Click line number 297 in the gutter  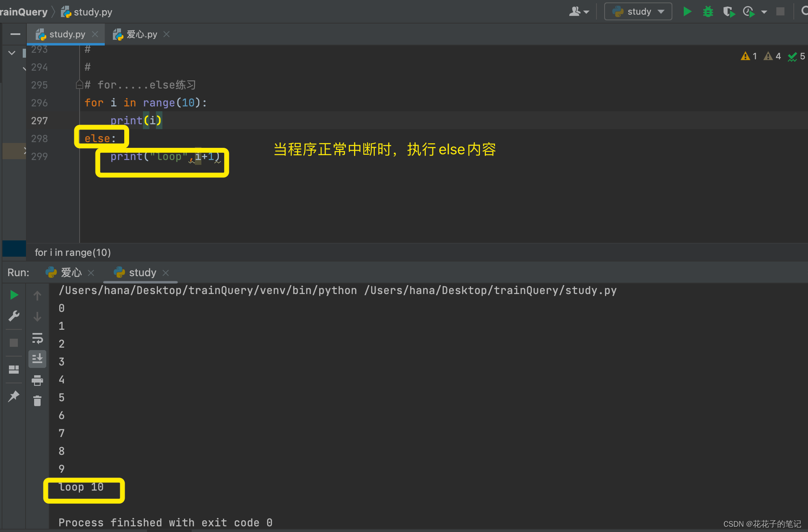pos(39,121)
